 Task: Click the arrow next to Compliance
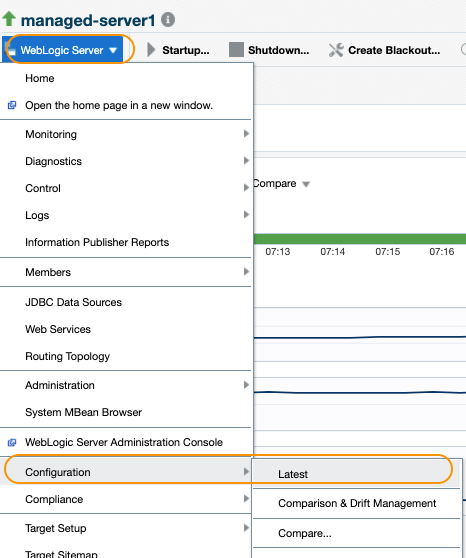(246, 499)
